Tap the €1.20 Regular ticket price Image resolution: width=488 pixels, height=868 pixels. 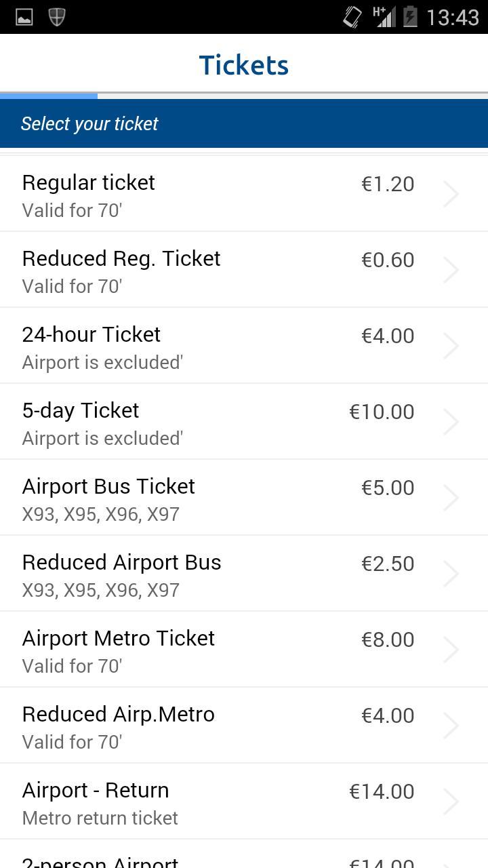pos(388,184)
